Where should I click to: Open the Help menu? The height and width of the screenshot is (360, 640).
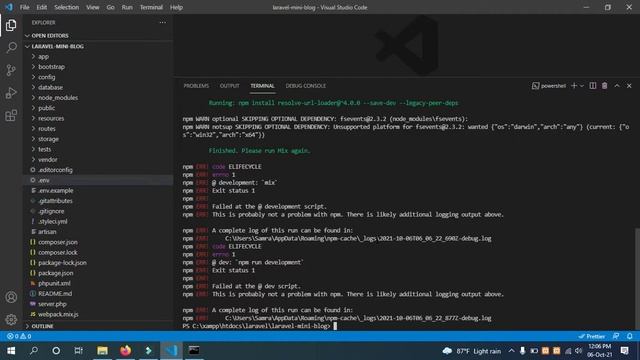176,7
